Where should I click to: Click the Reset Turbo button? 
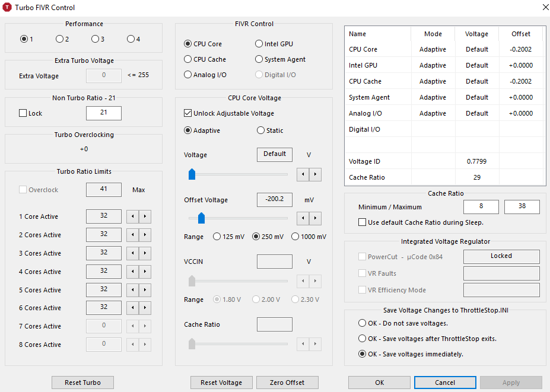83,383
